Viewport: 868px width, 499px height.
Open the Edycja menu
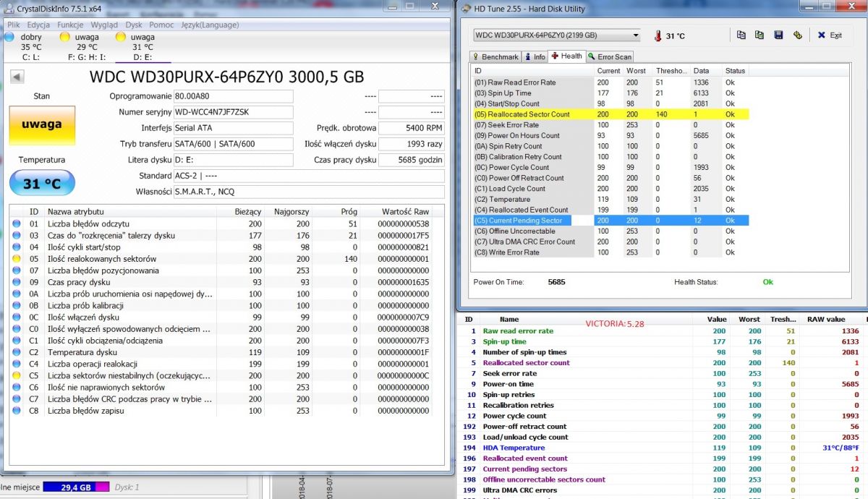38,25
